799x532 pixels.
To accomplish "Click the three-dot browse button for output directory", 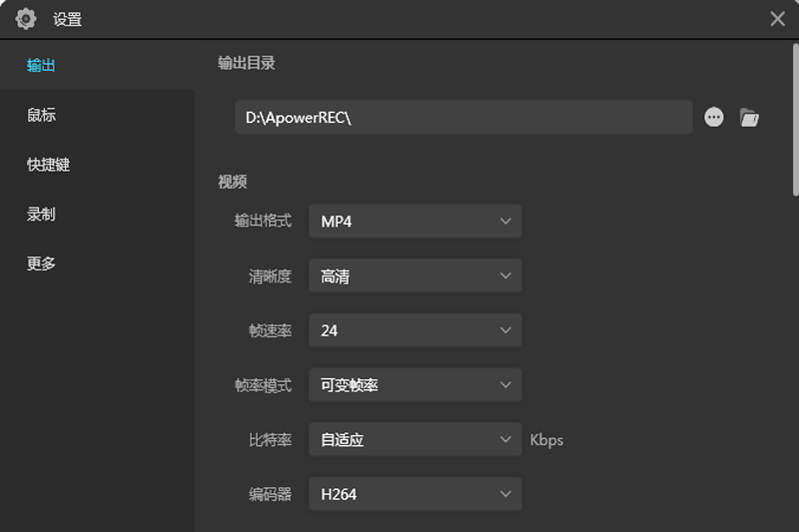I will pyautogui.click(x=713, y=117).
